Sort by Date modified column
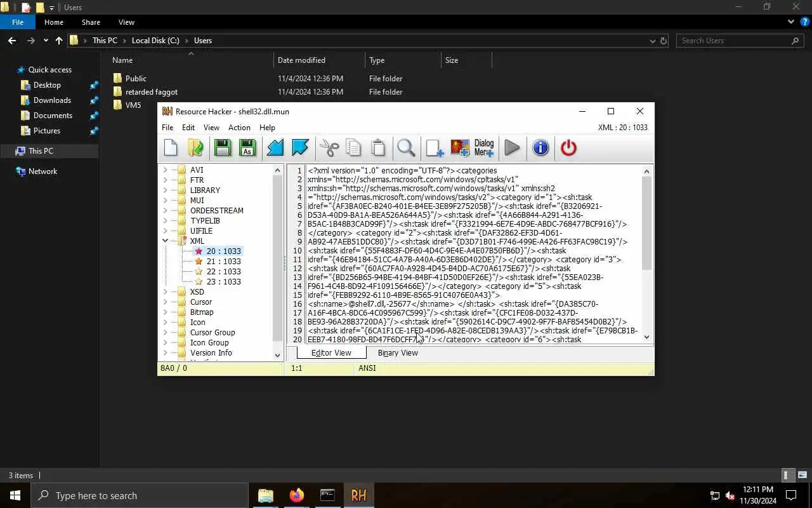This screenshot has width=812, height=508. tap(301, 60)
